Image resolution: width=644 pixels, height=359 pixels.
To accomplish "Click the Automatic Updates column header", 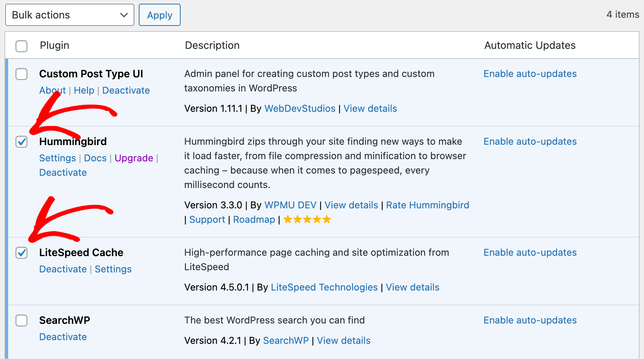I will (x=530, y=45).
